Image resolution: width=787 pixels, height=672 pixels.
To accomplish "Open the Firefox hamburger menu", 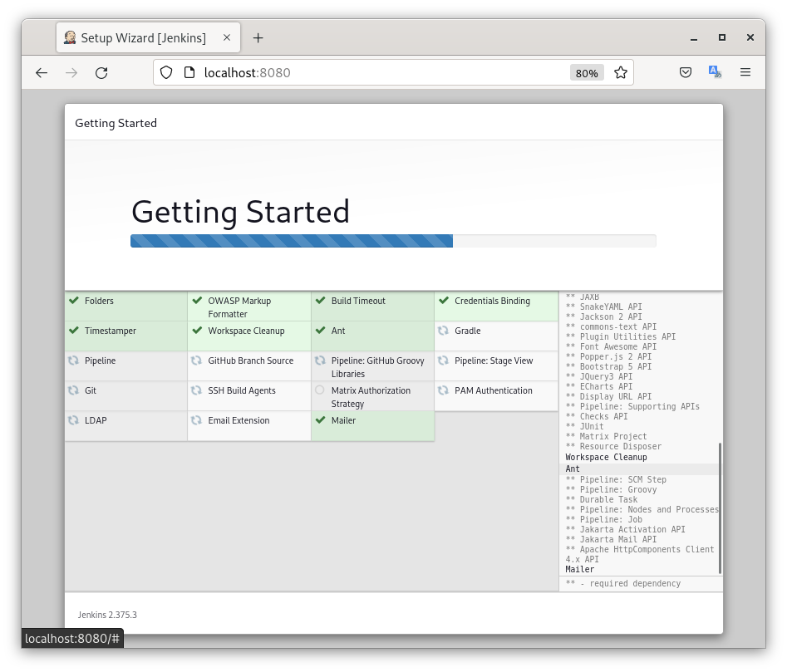I will click(x=745, y=73).
